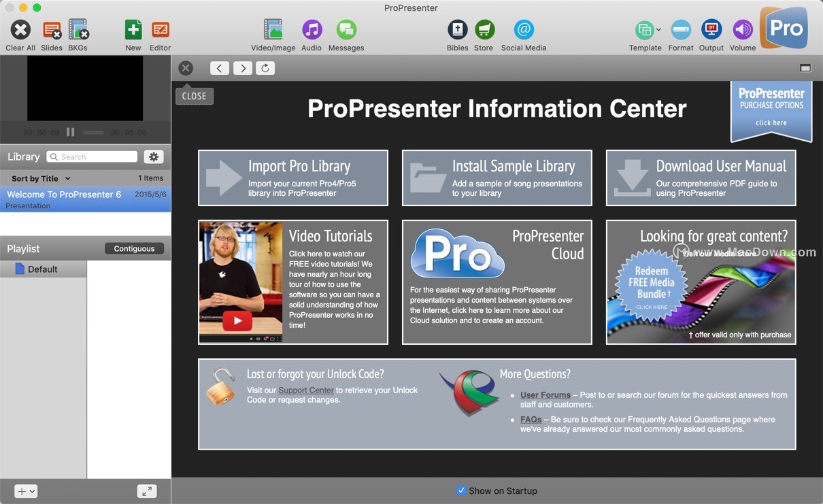The height and width of the screenshot is (504, 823).
Task: Open the Messages panel icon
Action: [346, 30]
